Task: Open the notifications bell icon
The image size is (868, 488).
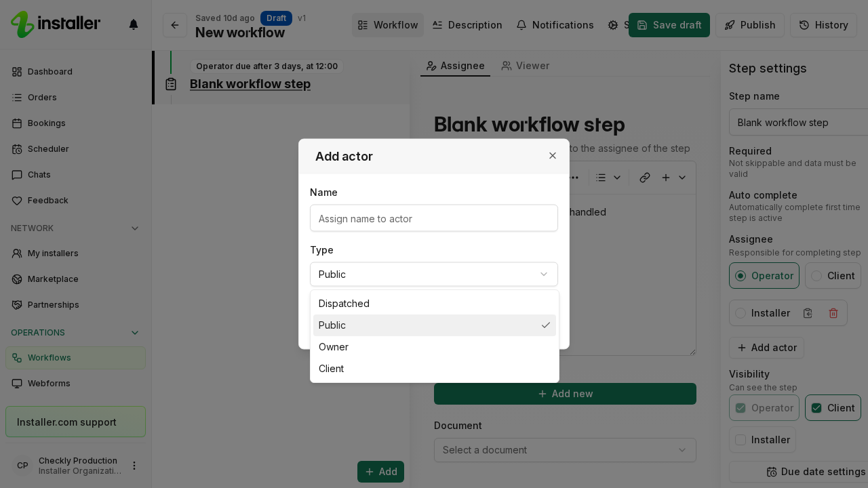Action: click(134, 24)
